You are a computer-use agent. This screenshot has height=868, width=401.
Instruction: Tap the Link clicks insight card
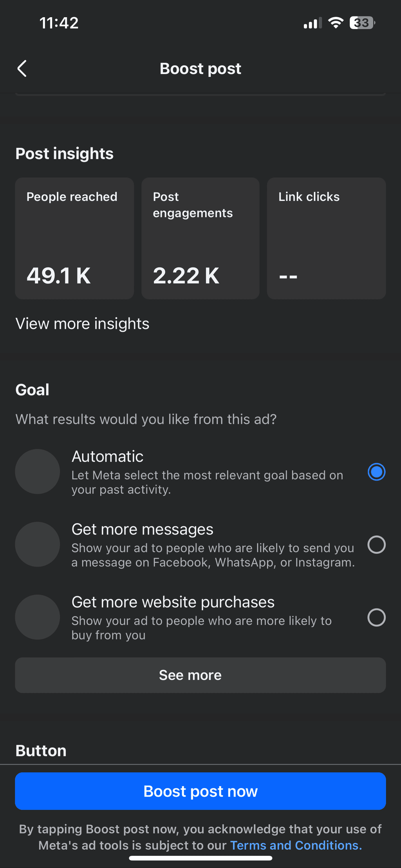click(x=326, y=238)
